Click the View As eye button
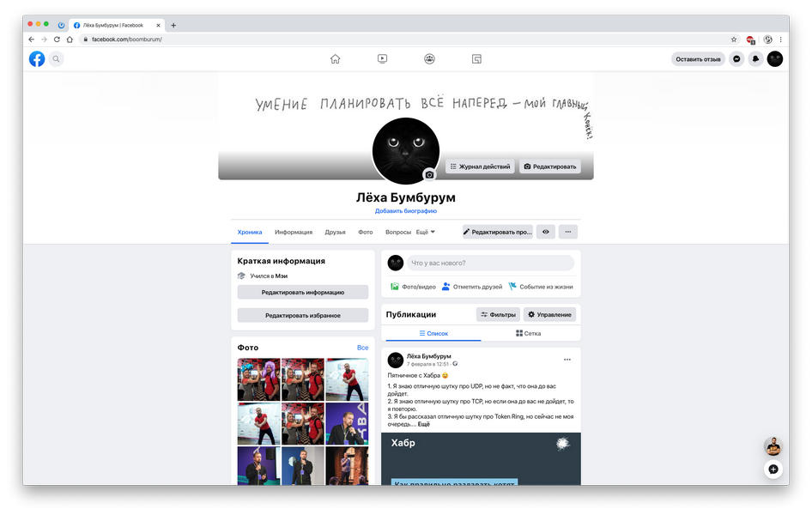 pos(546,232)
